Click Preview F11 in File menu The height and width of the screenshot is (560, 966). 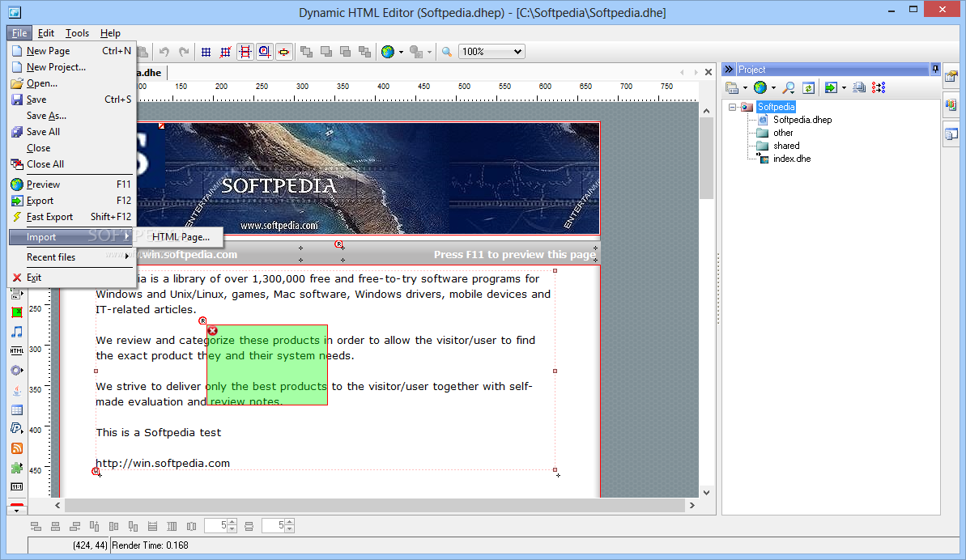71,185
